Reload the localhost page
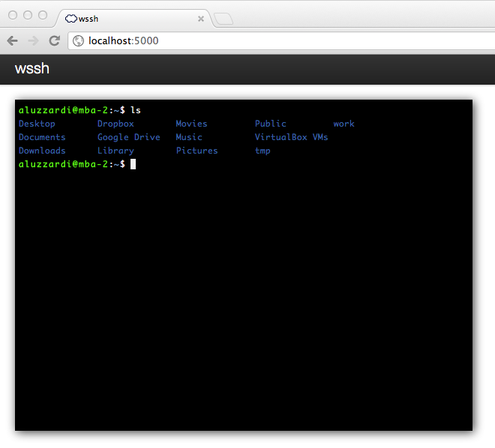 [54, 40]
